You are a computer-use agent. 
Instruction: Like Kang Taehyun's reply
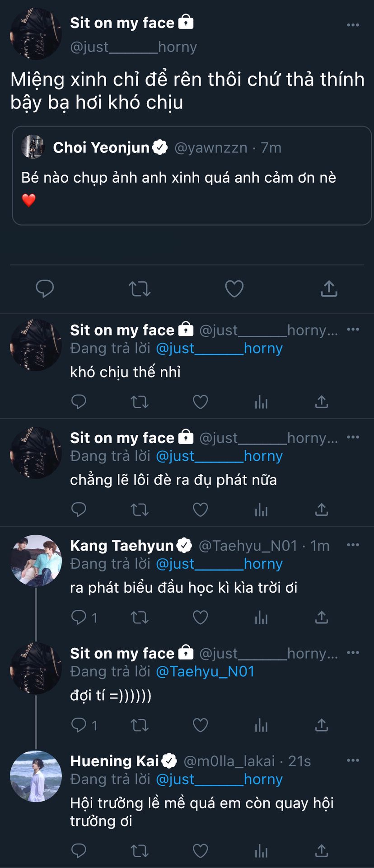(x=201, y=618)
